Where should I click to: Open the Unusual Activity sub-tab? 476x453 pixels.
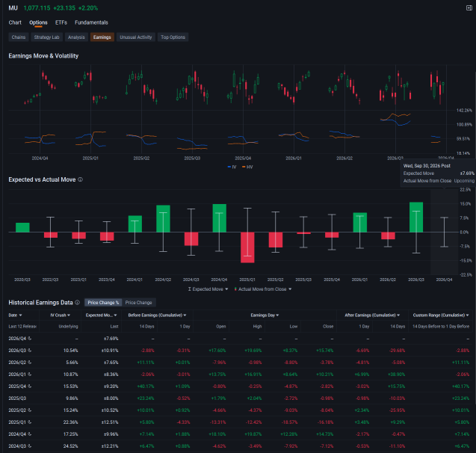point(136,37)
